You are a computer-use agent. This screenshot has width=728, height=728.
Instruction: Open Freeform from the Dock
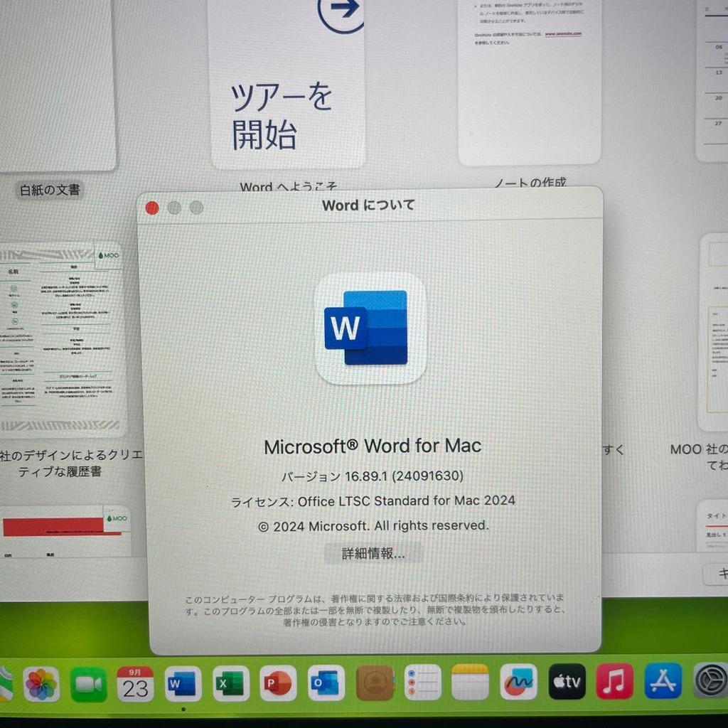(x=518, y=682)
